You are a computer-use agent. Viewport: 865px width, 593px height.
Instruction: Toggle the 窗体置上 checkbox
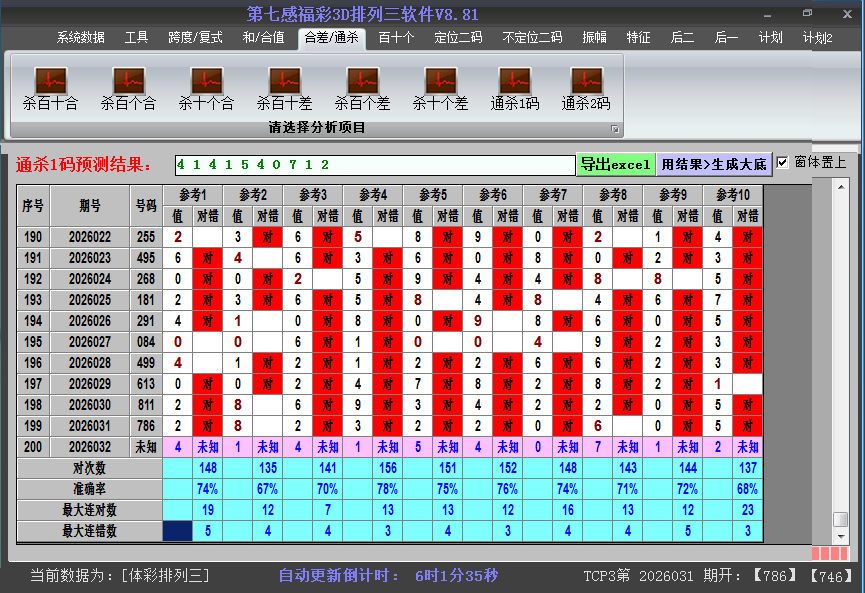click(783, 162)
